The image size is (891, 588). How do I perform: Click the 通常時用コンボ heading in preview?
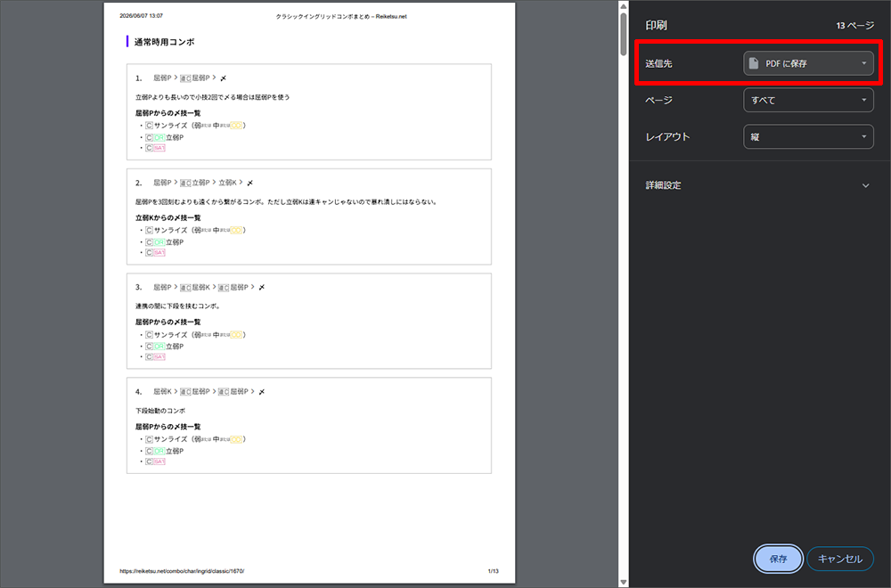click(164, 42)
